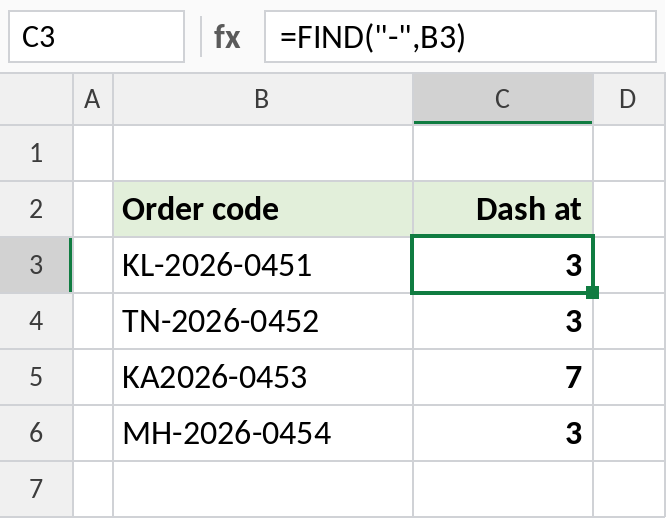Click the select-all corner box
The width and height of the screenshot is (666, 518).
[37, 99]
